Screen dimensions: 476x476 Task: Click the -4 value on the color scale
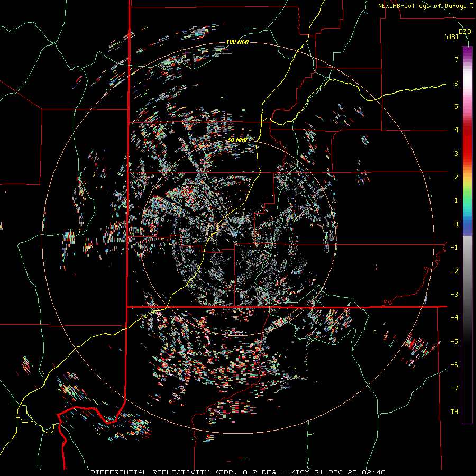(x=454, y=318)
